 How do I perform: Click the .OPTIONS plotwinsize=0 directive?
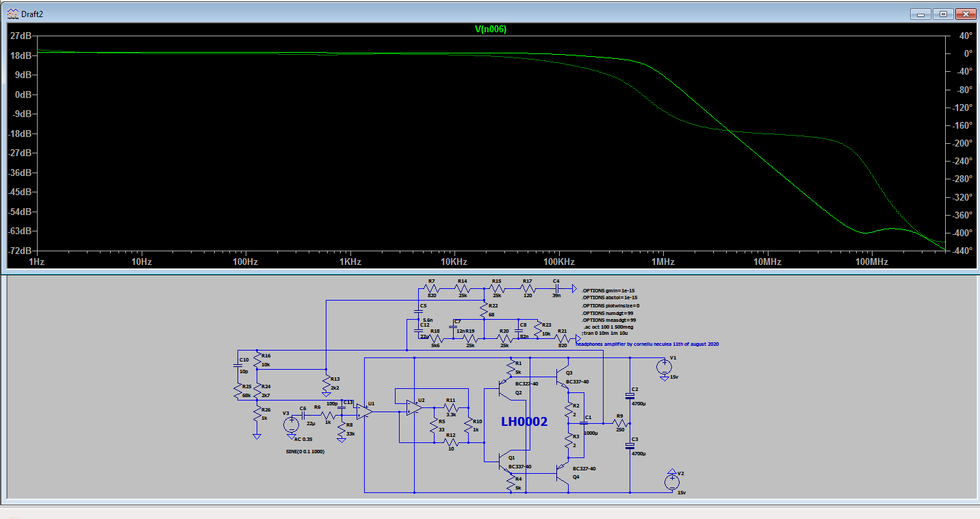tap(610, 305)
